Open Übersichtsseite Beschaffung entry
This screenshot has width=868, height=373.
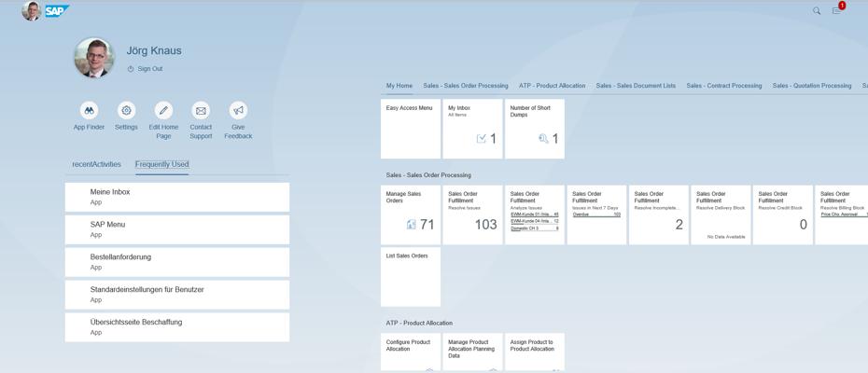click(x=177, y=327)
